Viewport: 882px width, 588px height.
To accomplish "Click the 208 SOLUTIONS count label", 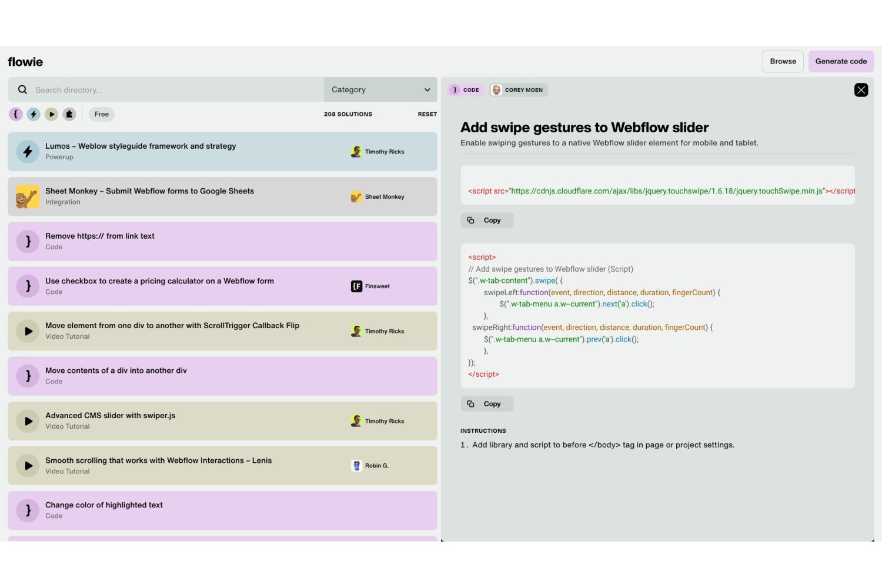I will click(x=348, y=114).
